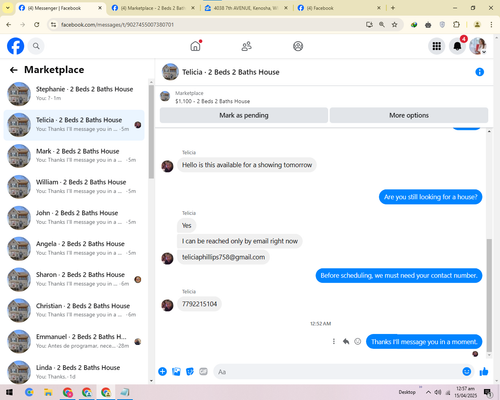Choose a sticker icon in composer
Screen dimensions: 500x400
[x=190, y=371]
